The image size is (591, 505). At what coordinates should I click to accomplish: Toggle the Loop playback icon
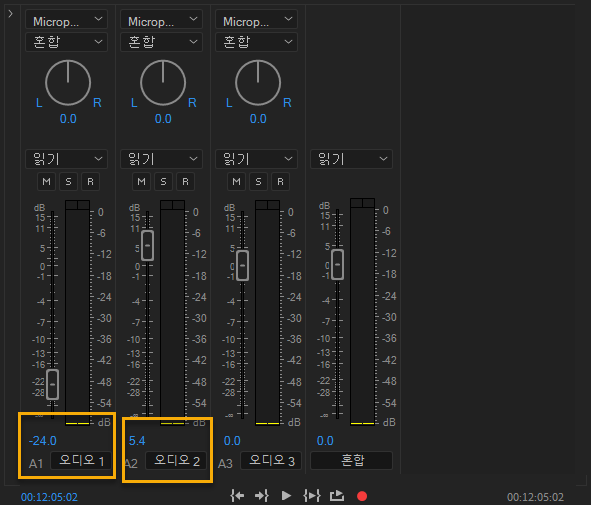coord(337,496)
